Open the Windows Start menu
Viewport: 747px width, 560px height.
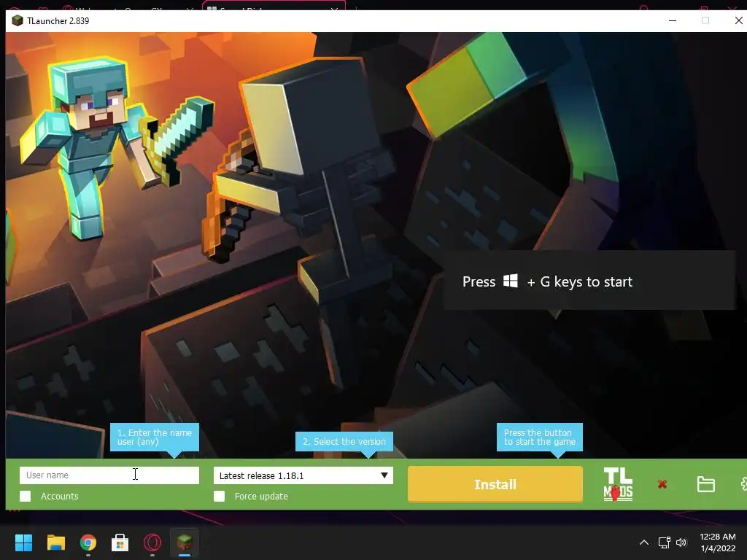23,542
